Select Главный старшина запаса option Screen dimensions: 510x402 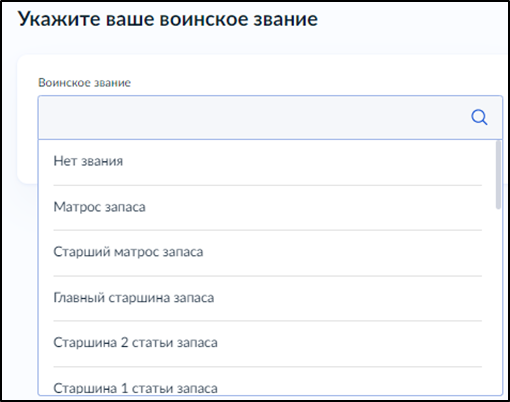click(268, 298)
